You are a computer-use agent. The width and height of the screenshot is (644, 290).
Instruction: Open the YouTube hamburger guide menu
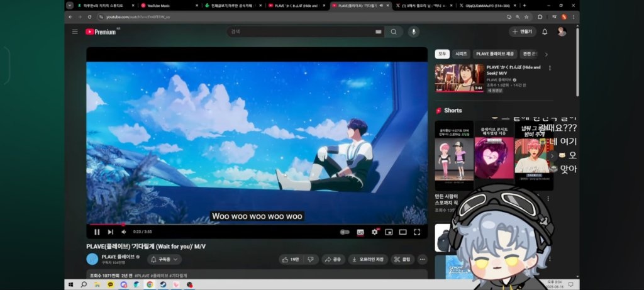[75, 31]
